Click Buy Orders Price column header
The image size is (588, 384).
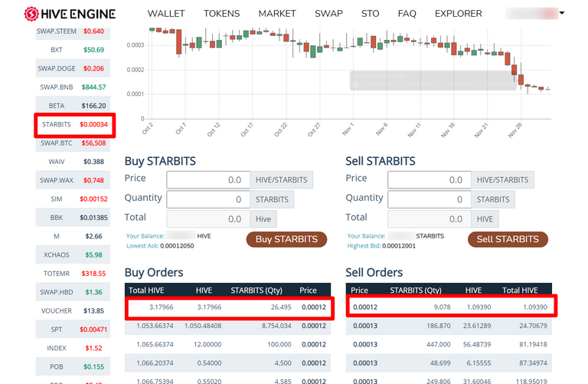click(308, 290)
